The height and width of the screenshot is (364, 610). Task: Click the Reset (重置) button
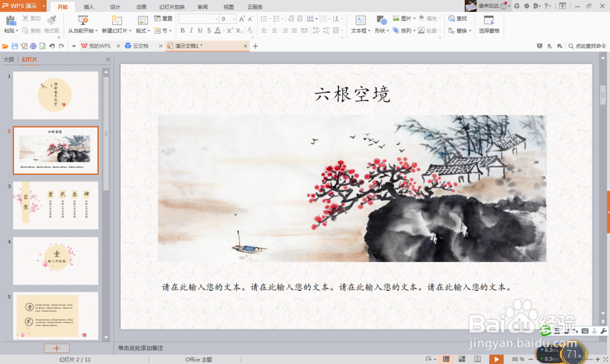[163, 18]
